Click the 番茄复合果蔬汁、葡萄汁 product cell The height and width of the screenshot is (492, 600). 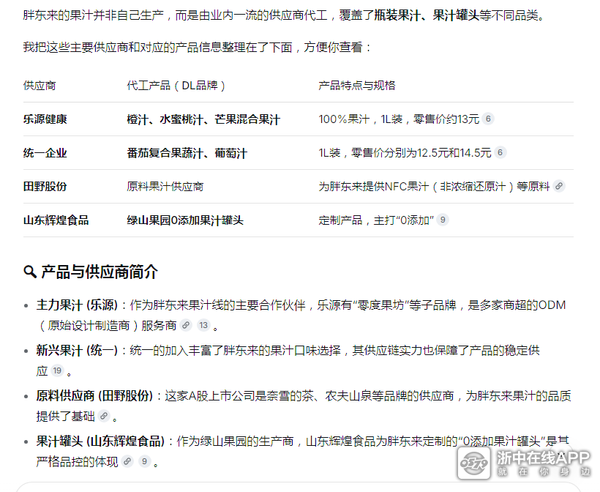point(187,153)
